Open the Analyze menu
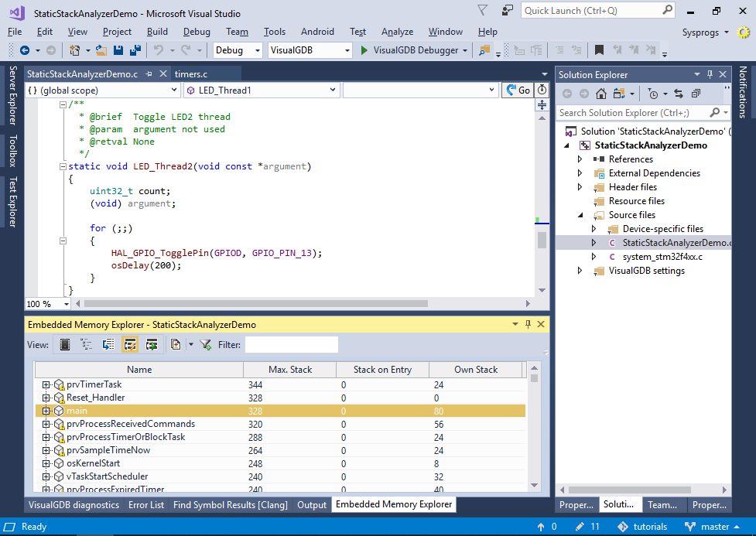The width and height of the screenshot is (756, 536). pos(397,32)
